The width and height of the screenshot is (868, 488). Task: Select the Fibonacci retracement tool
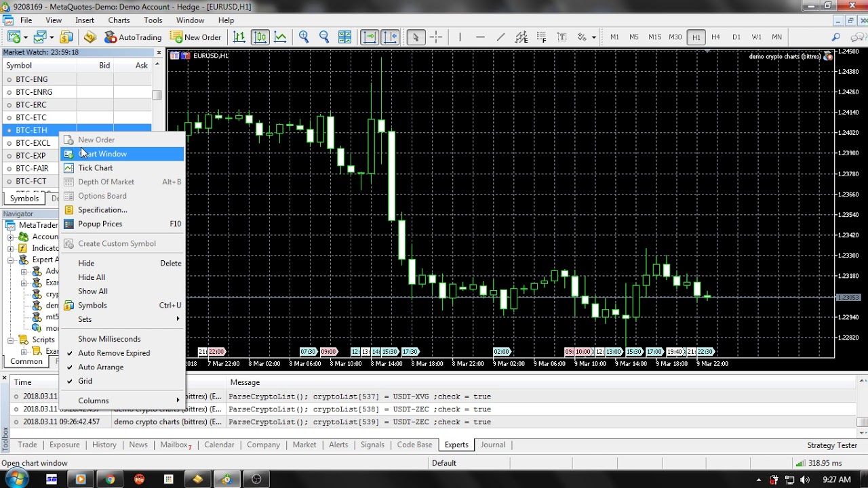(541, 37)
